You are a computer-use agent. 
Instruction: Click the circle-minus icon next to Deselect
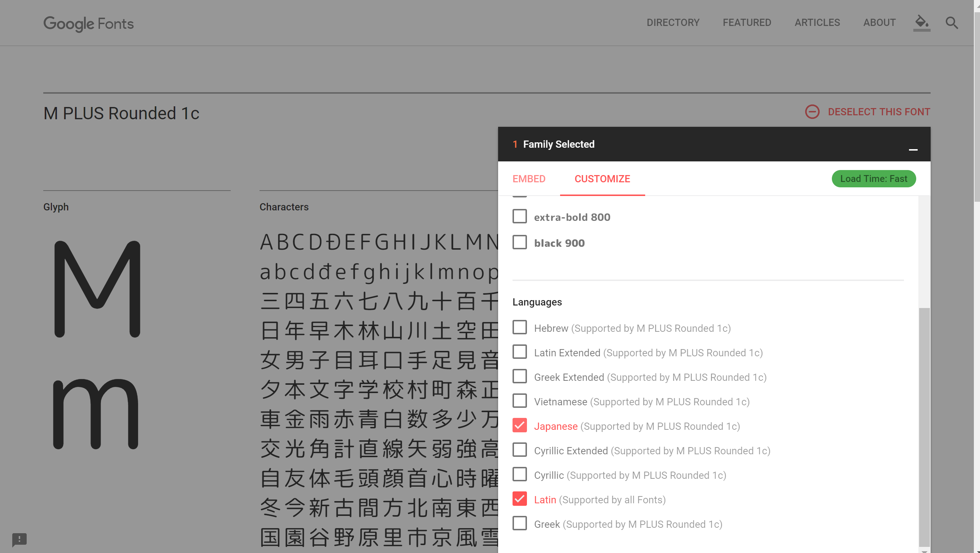point(813,112)
